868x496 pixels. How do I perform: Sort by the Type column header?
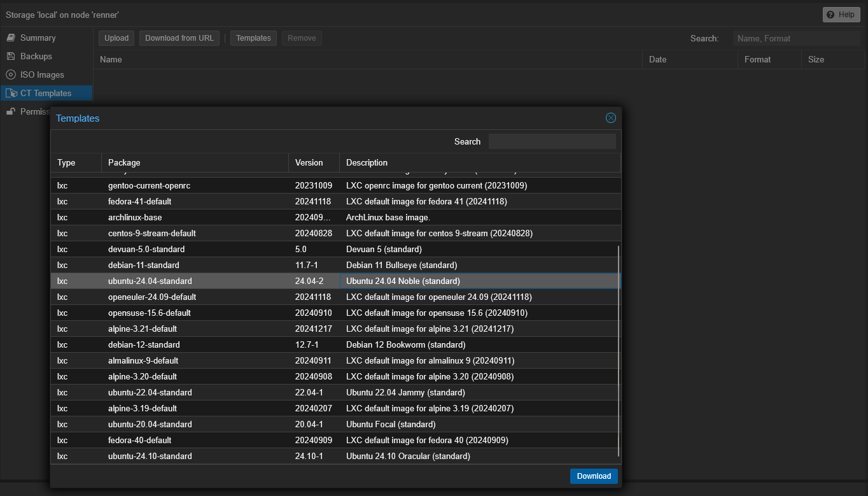(x=76, y=163)
